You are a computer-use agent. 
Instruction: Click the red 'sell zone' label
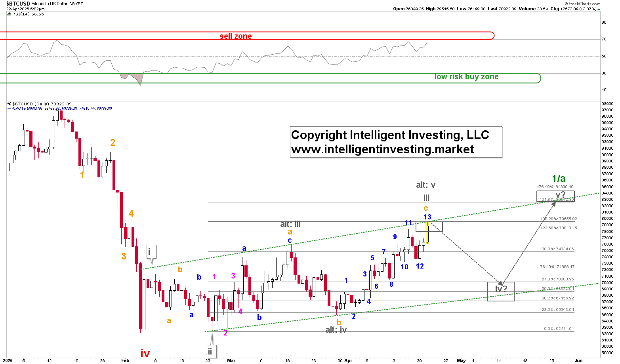click(x=236, y=36)
